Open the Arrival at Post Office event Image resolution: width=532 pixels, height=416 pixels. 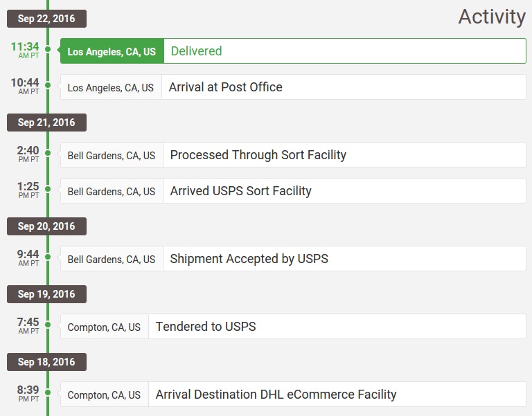[x=343, y=87]
